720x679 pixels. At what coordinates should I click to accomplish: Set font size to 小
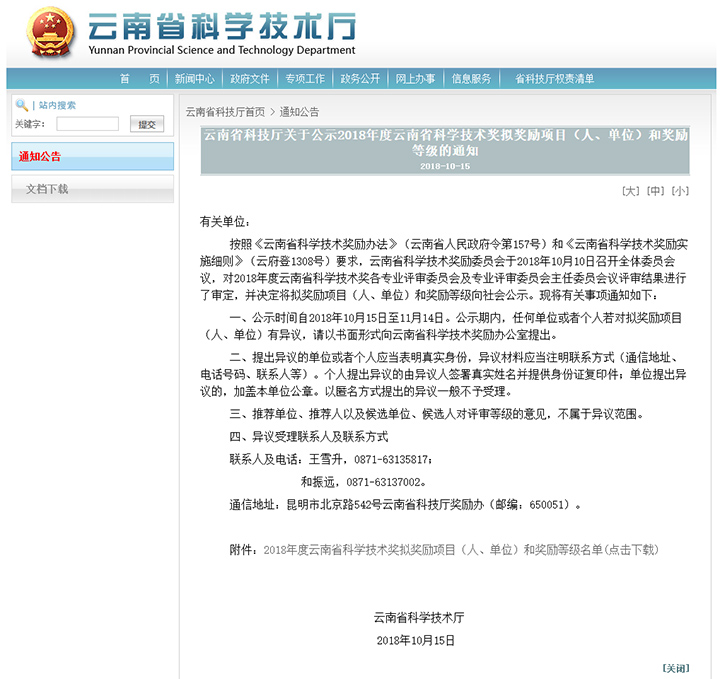pyautogui.click(x=680, y=191)
